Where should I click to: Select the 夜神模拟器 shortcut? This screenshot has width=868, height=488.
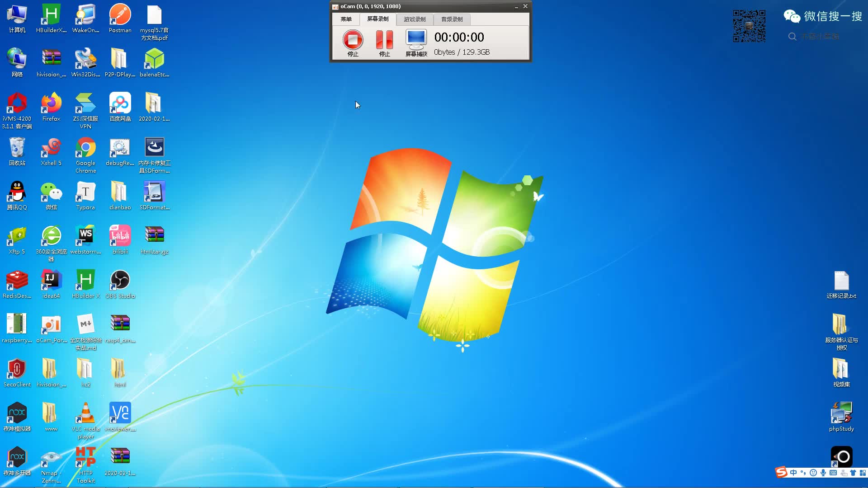17,418
